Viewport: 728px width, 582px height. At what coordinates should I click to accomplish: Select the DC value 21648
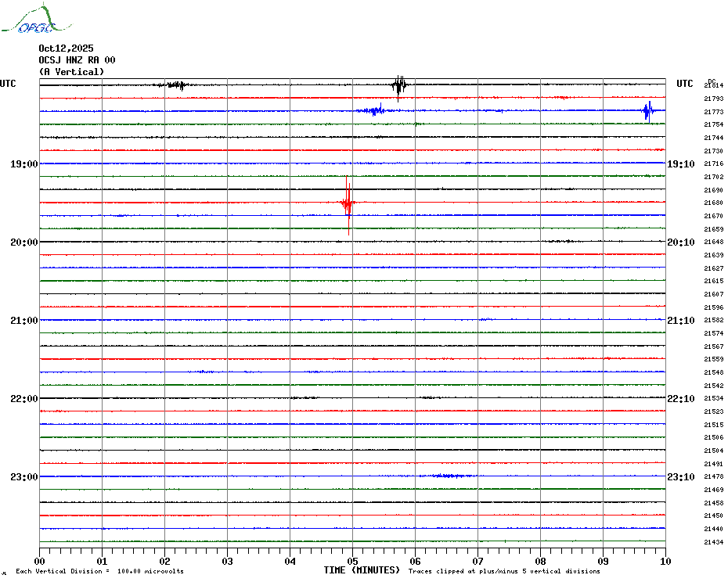[714, 242]
